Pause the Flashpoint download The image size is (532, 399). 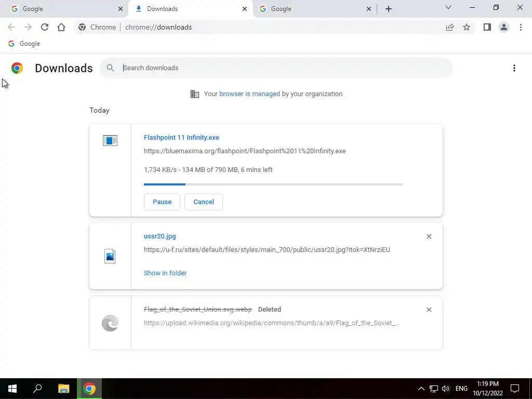(162, 202)
